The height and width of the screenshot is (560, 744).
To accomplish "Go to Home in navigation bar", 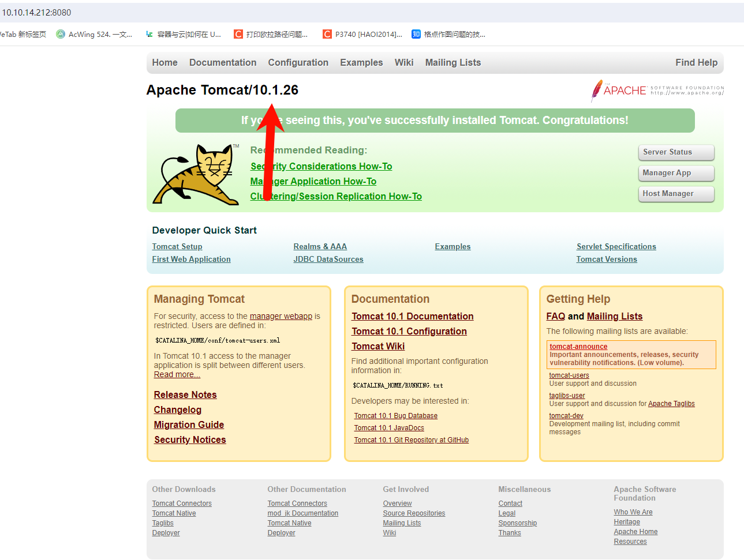I will (164, 62).
